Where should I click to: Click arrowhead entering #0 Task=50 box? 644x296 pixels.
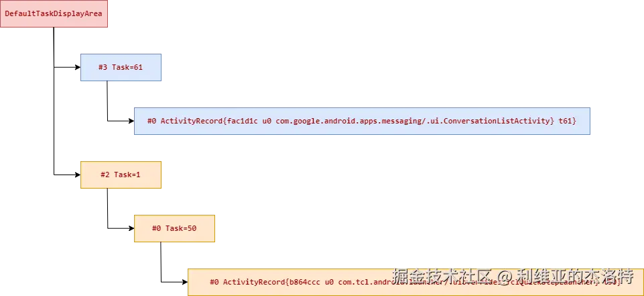coord(131,229)
